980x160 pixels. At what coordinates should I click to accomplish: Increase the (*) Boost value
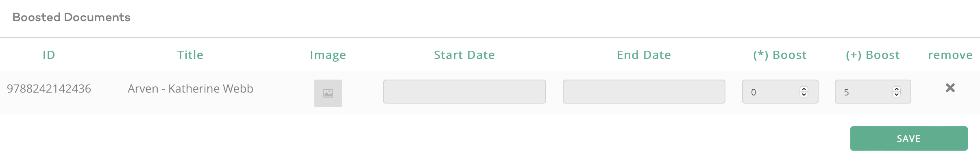coord(804,89)
